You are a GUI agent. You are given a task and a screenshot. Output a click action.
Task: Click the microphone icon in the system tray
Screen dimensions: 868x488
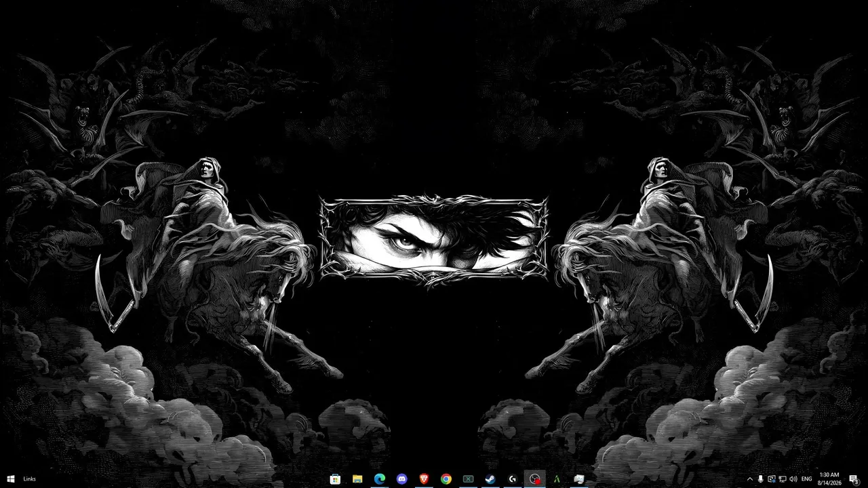pyautogui.click(x=760, y=479)
